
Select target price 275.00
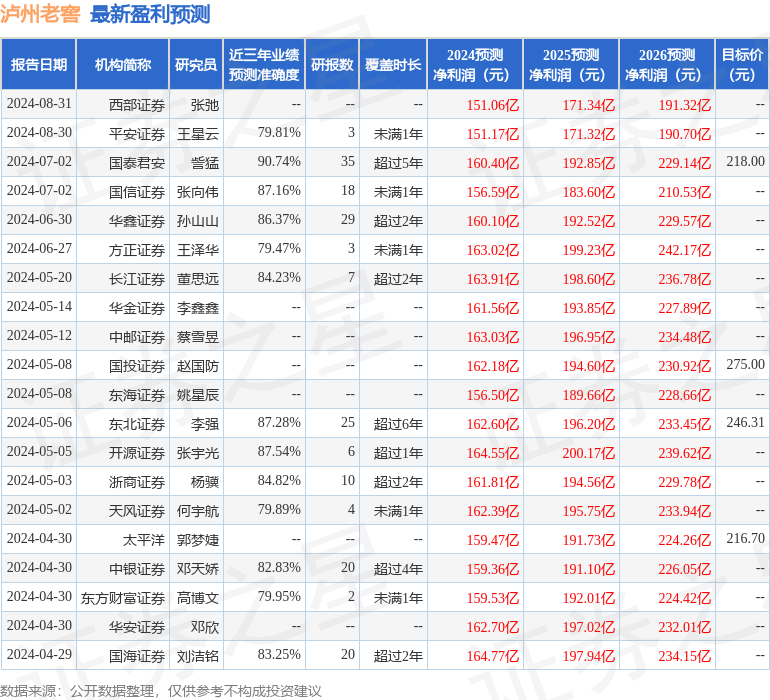(x=745, y=364)
